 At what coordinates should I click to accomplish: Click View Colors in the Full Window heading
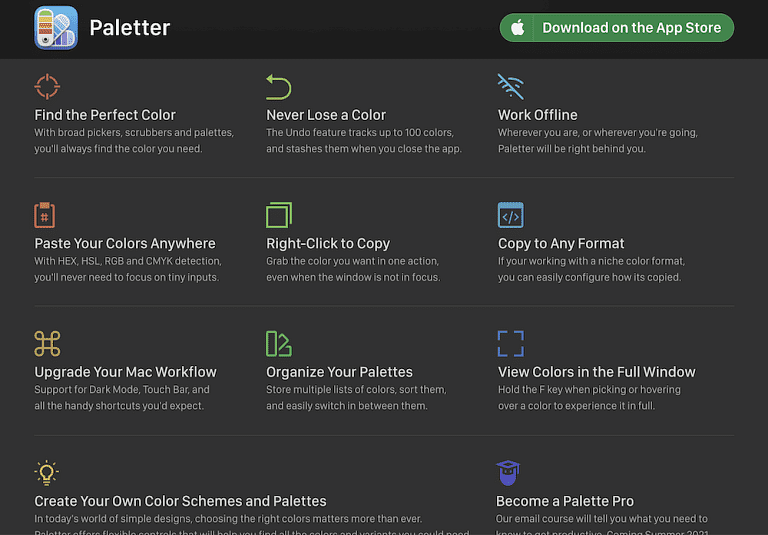click(x=597, y=372)
